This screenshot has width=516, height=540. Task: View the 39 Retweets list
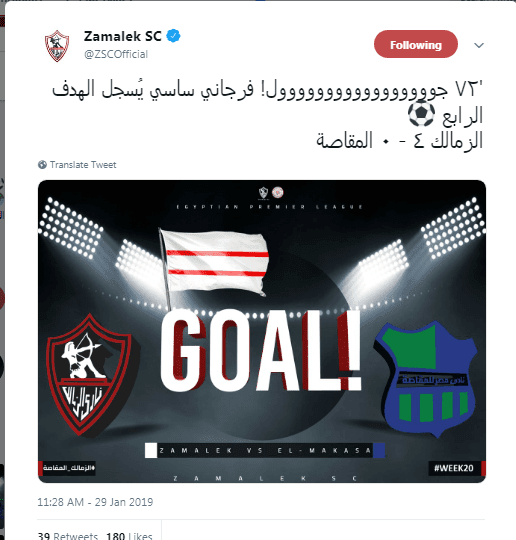[68, 536]
